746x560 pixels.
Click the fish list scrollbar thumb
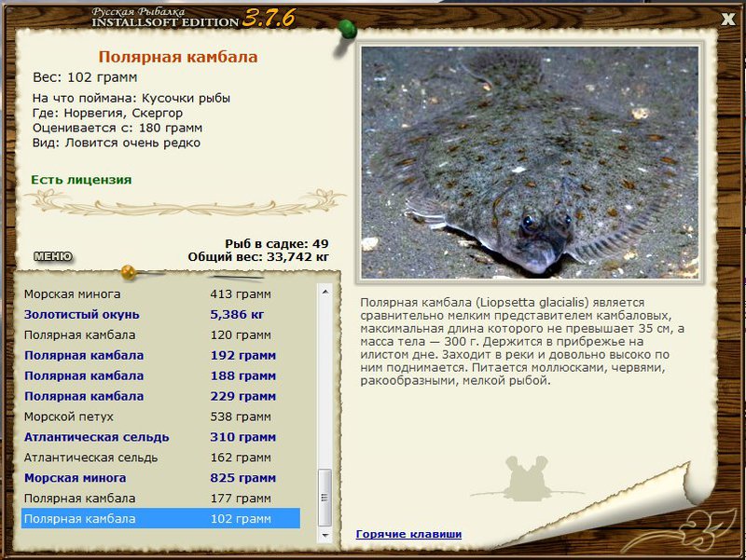(x=325, y=498)
